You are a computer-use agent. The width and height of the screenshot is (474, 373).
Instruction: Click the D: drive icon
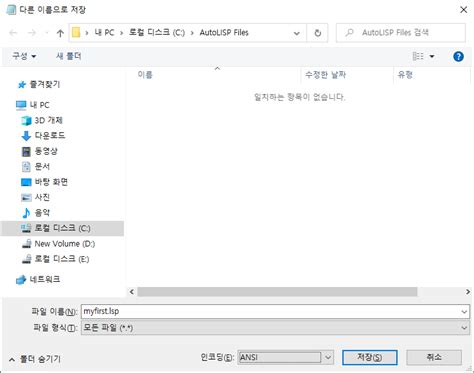point(26,244)
